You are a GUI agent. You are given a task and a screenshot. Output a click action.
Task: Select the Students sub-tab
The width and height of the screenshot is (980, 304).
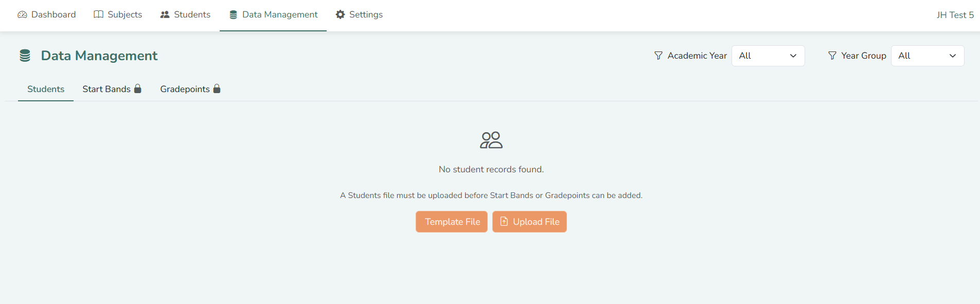coord(46,89)
